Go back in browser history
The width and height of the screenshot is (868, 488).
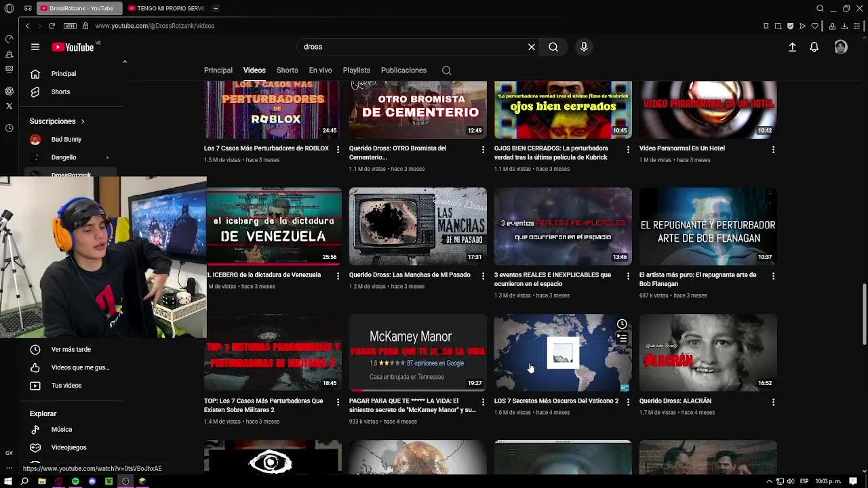[x=27, y=26]
